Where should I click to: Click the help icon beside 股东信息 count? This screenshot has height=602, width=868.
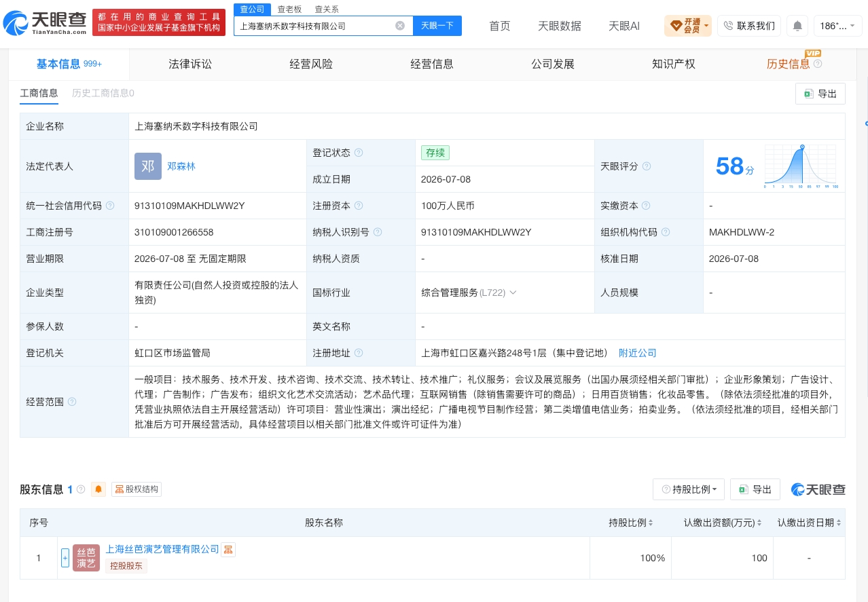(x=81, y=489)
